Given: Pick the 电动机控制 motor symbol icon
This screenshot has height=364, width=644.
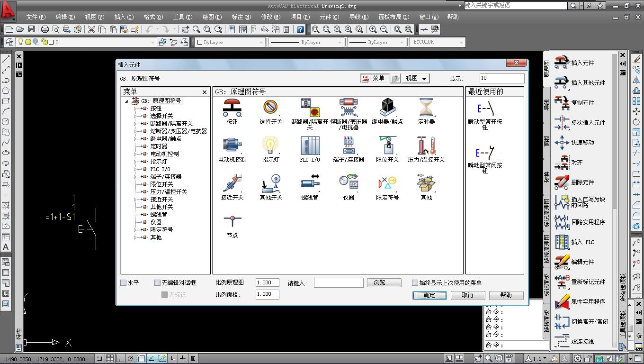Looking at the screenshot, I should 232,146.
